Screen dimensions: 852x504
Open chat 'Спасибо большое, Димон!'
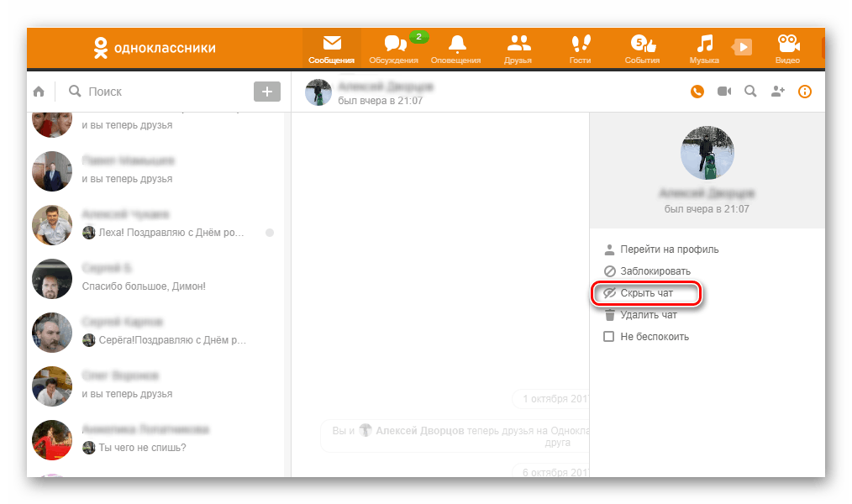pos(158,278)
